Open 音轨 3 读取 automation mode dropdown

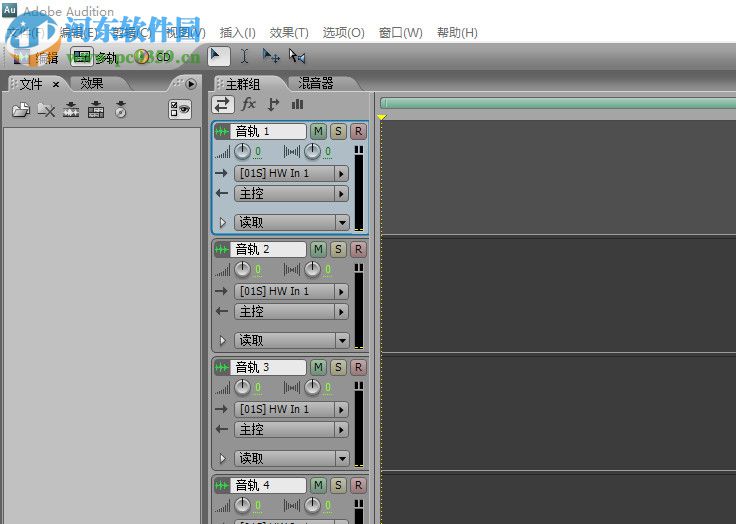point(291,458)
